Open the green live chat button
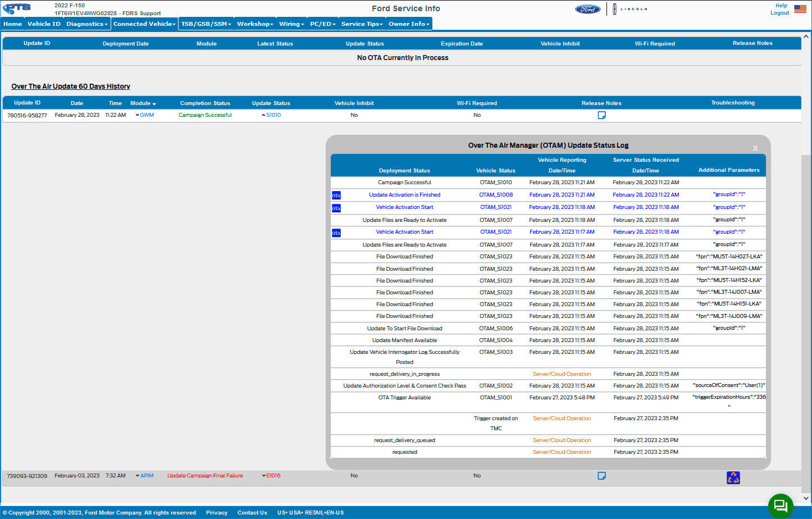812x519 pixels. click(780, 506)
